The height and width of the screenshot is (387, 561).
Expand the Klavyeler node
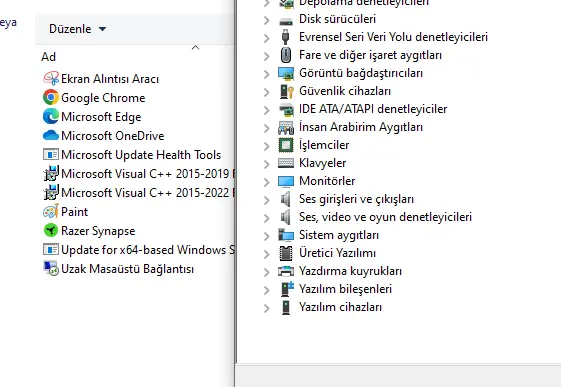click(267, 164)
